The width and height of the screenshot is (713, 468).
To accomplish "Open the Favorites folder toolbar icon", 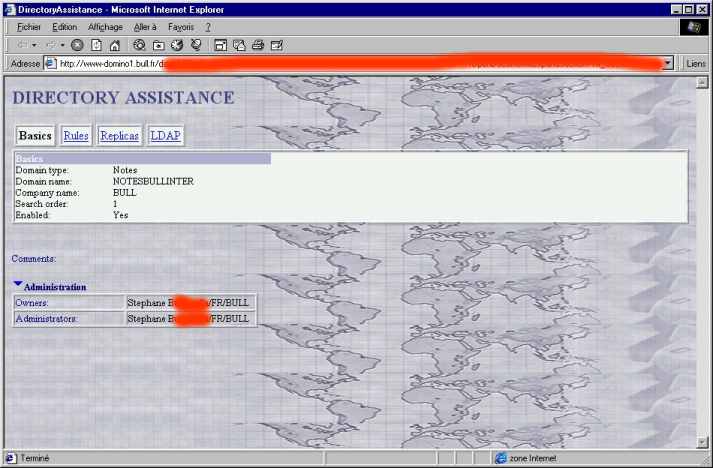I will click(x=158, y=45).
